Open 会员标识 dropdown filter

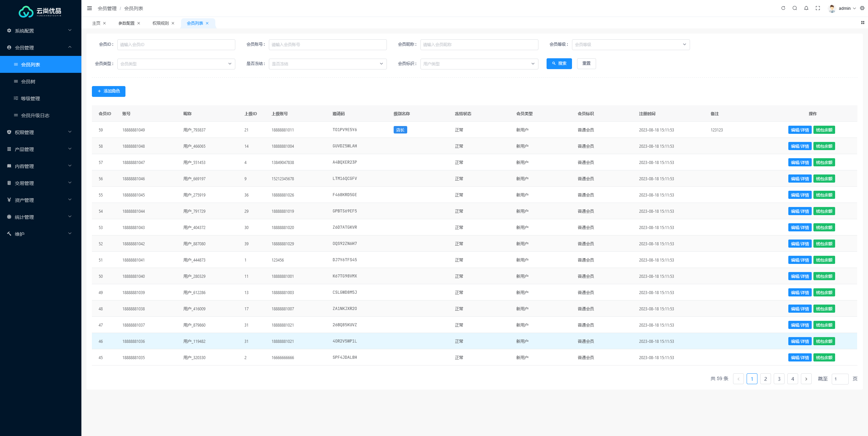click(x=479, y=64)
